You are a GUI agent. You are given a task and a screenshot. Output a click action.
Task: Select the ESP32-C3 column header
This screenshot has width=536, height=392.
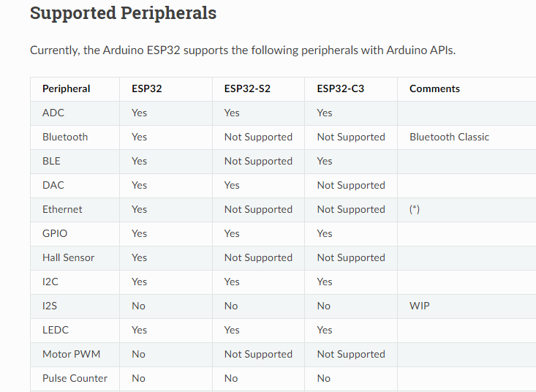(x=340, y=88)
